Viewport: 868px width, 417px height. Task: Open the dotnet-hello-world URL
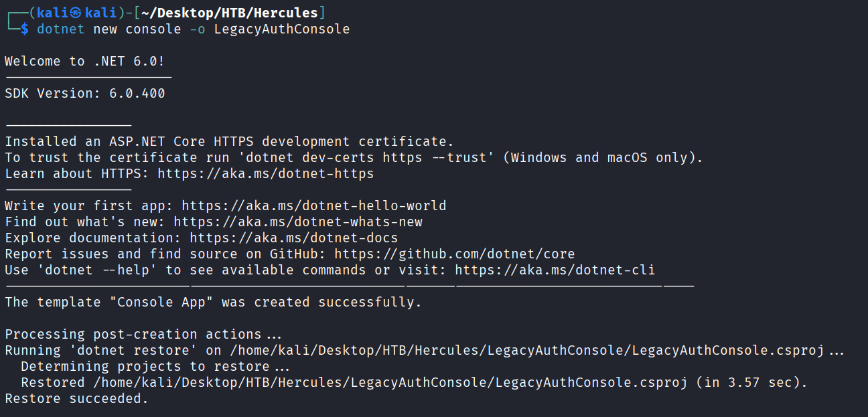[313, 205]
